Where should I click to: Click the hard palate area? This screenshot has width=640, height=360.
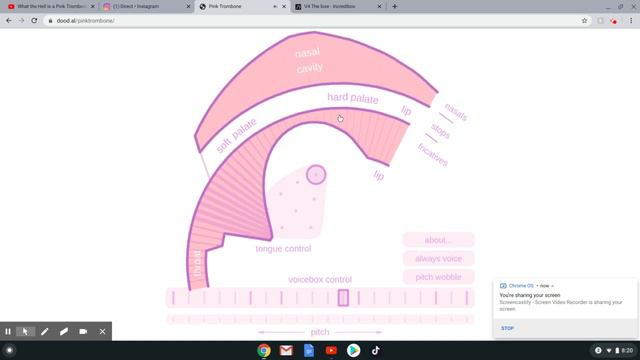(x=353, y=98)
